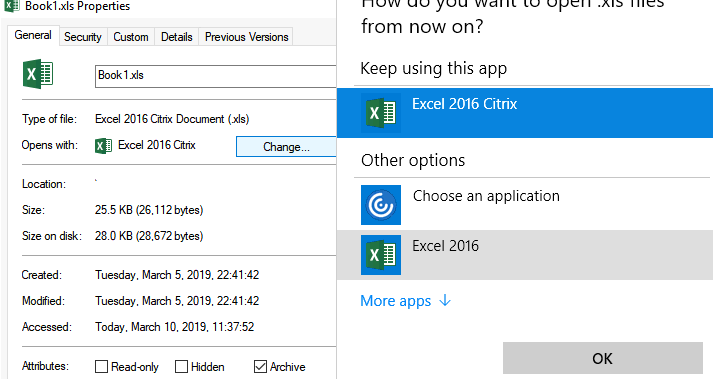Screen dimensions: 713x386
Task: Click the size value '25.5 KB (26,112 bytes)'
Action: pos(149,210)
